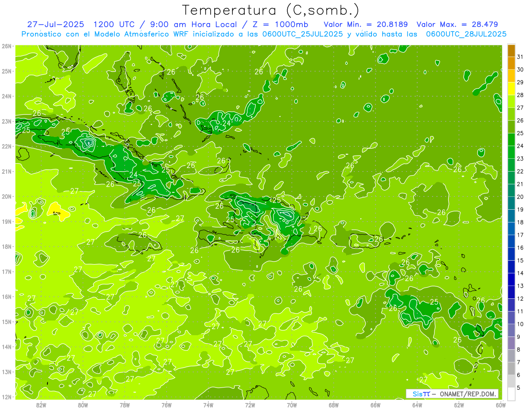Click the color bar value '25'
The image size is (532, 411).
click(x=520, y=133)
